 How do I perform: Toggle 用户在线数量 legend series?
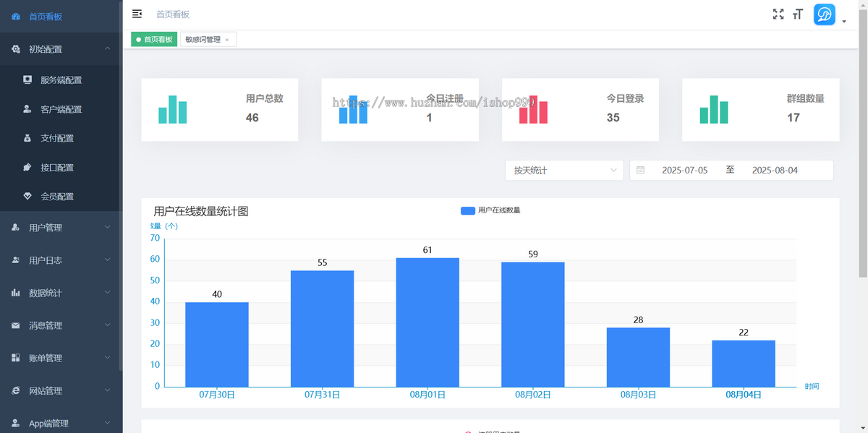click(x=490, y=210)
